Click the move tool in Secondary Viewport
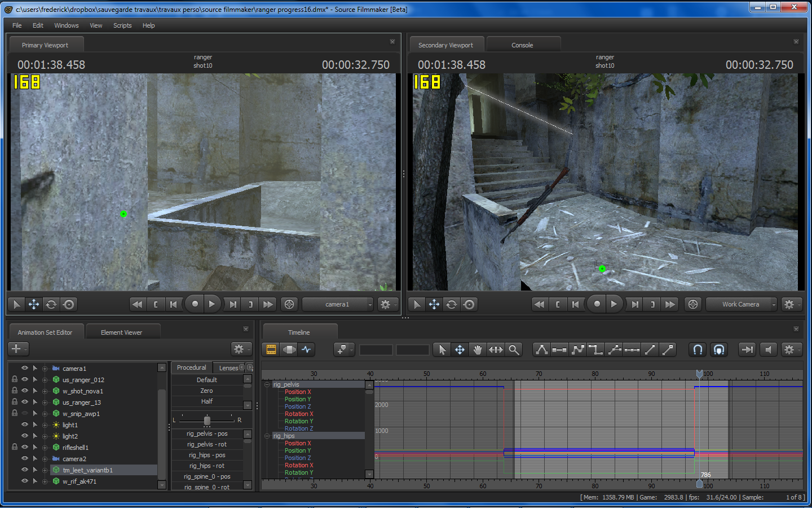 434,304
